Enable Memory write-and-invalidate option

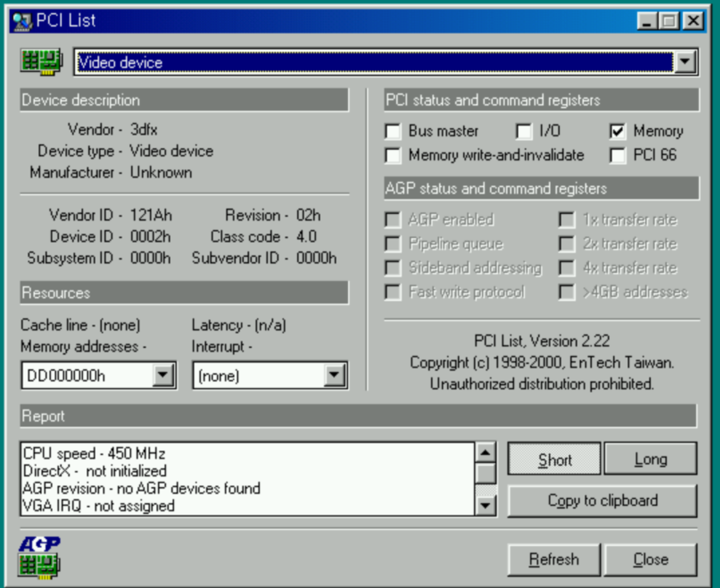(x=393, y=156)
